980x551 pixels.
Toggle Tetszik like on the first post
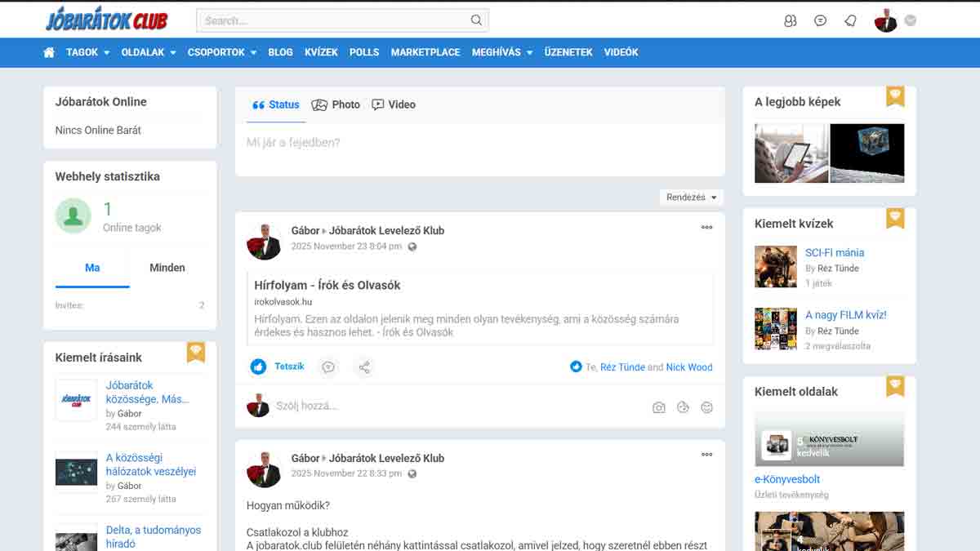[278, 367]
